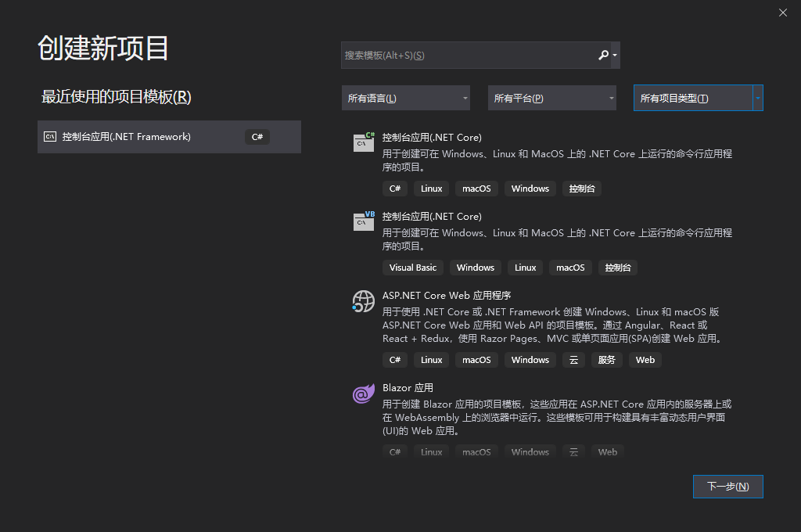The width and height of the screenshot is (801, 532).
Task: Click Web tag under ASP.NET Core template
Action: click(645, 360)
